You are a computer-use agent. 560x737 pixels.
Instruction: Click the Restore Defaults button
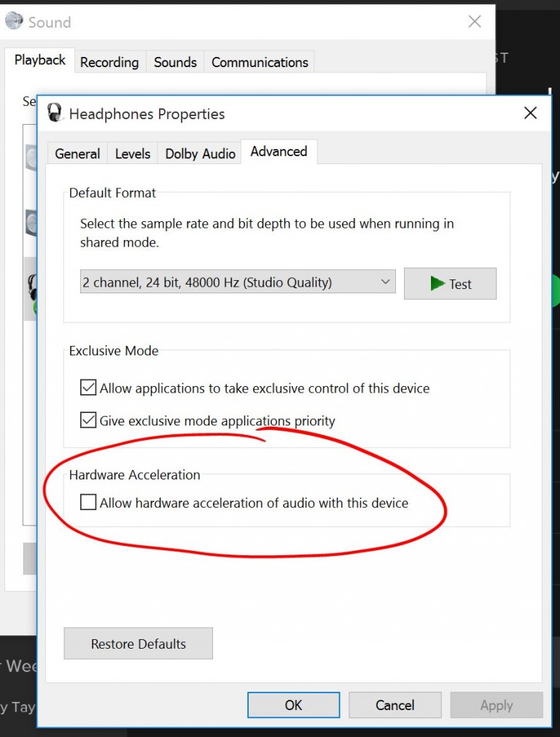click(x=138, y=644)
